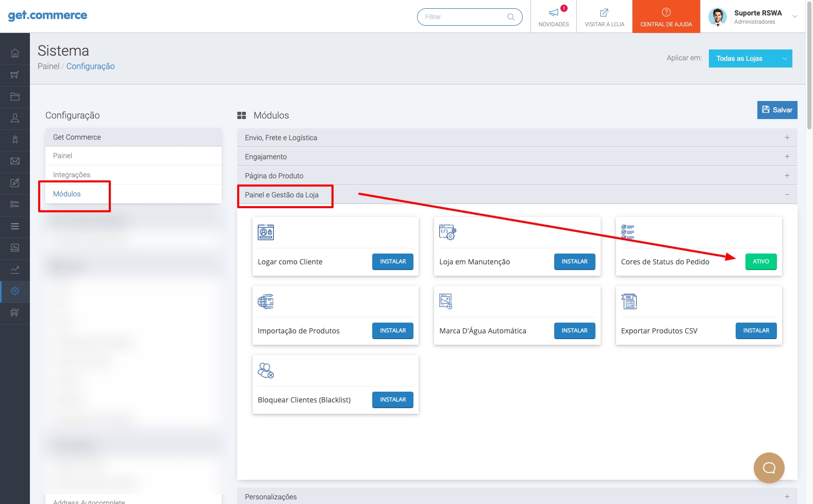
Task: Open the Todas as Lojas dropdown
Action: [x=750, y=59]
